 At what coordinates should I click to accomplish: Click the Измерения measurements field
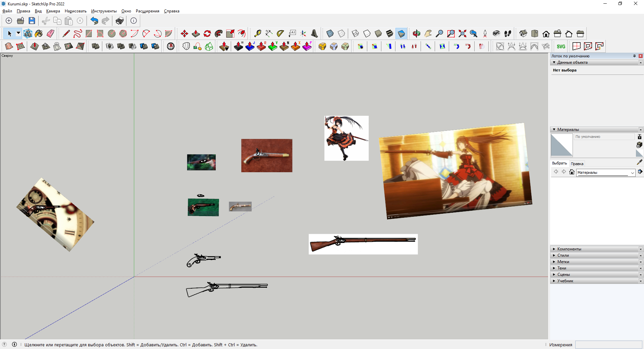point(609,345)
